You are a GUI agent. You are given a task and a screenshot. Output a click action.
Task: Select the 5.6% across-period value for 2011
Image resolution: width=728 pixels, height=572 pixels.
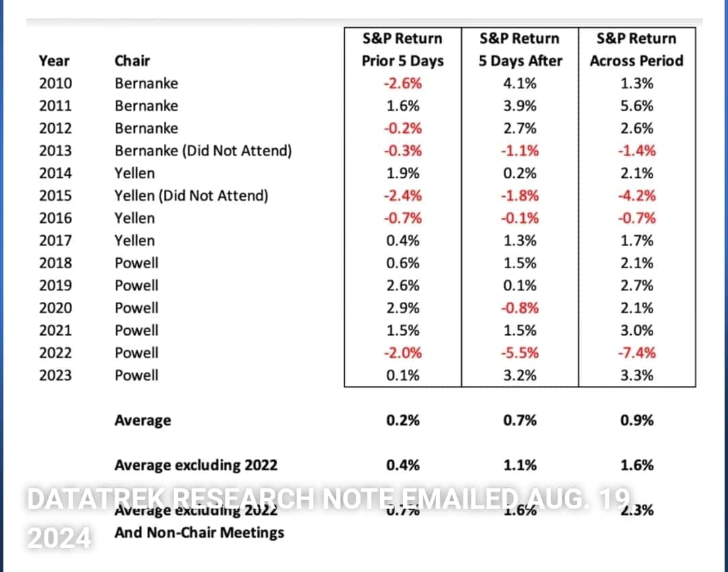tap(636, 106)
